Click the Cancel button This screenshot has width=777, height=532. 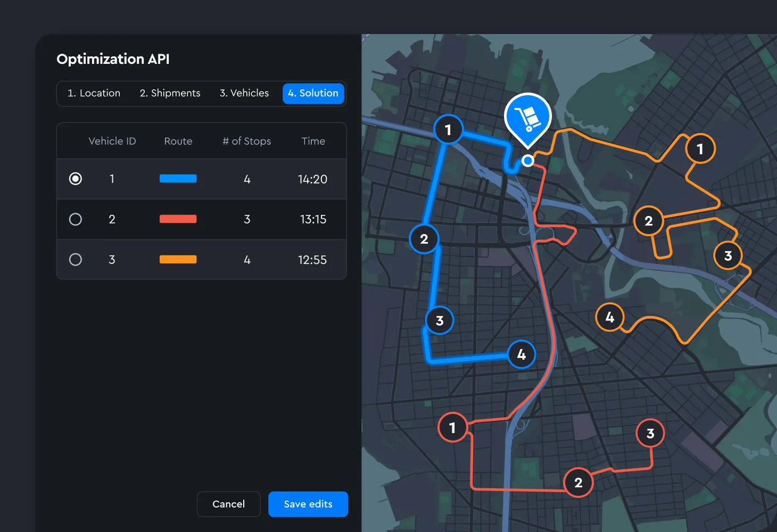click(x=228, y=504)
